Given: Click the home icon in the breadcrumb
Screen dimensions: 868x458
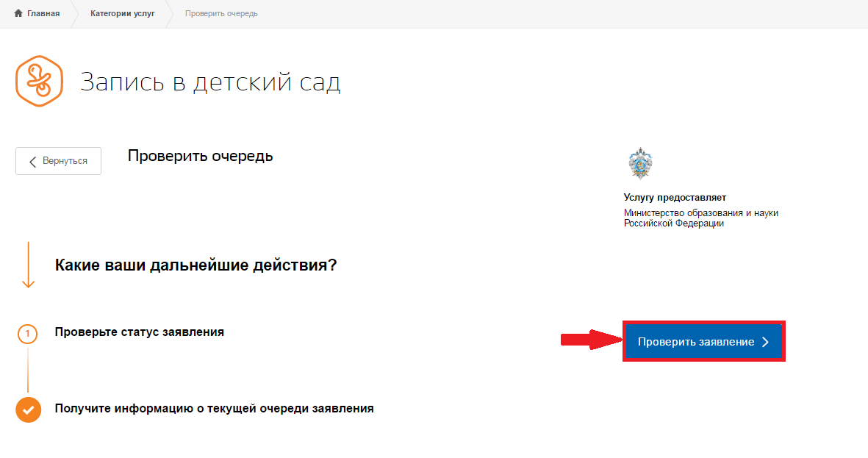Looking at the screenshot, I should (18, 14).
